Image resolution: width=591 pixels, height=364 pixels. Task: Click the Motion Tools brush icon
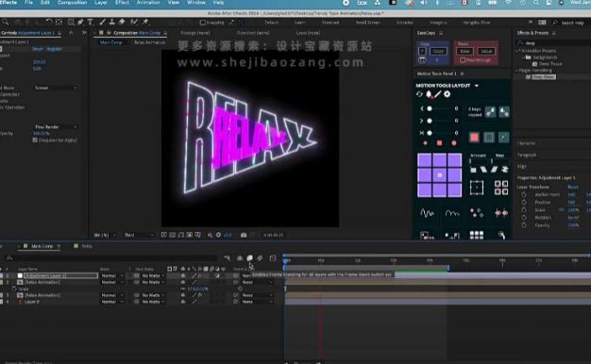pyautogui.click(x=438, y=94)
